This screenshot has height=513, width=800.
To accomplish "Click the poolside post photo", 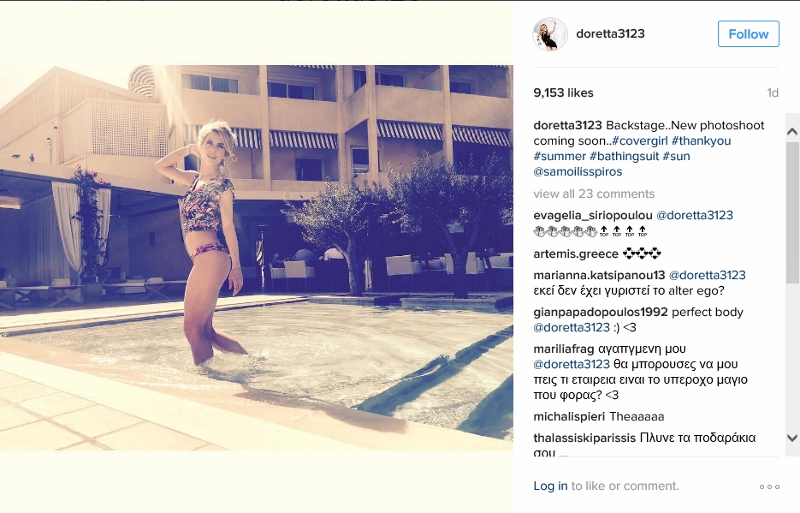I will [257, 257].
